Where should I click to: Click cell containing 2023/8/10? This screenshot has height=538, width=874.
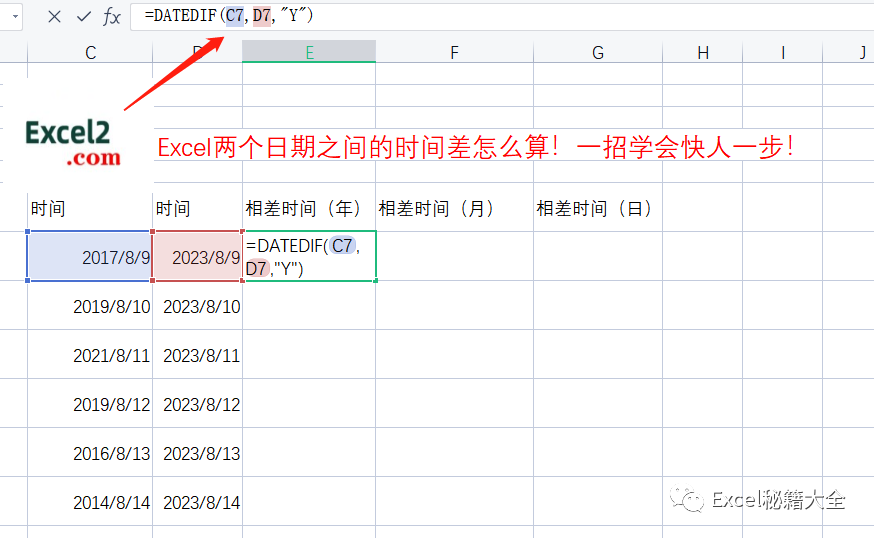pos(197,306)
